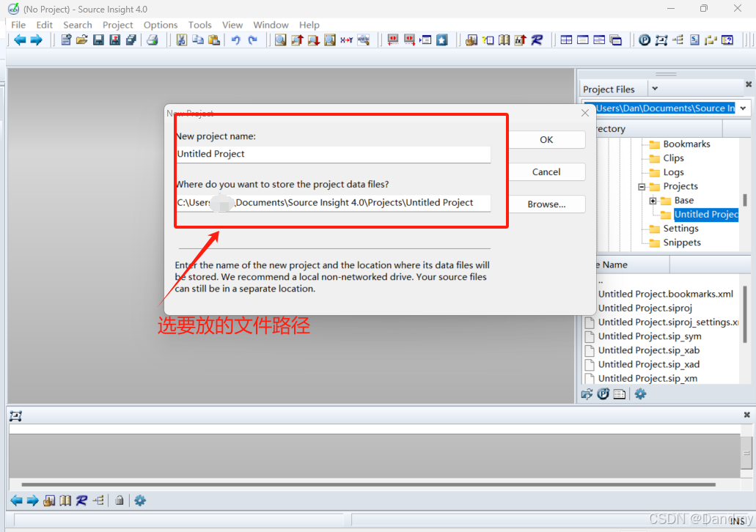Create a new file from the toolbar
Screen dimensions: 756x532
66,40
